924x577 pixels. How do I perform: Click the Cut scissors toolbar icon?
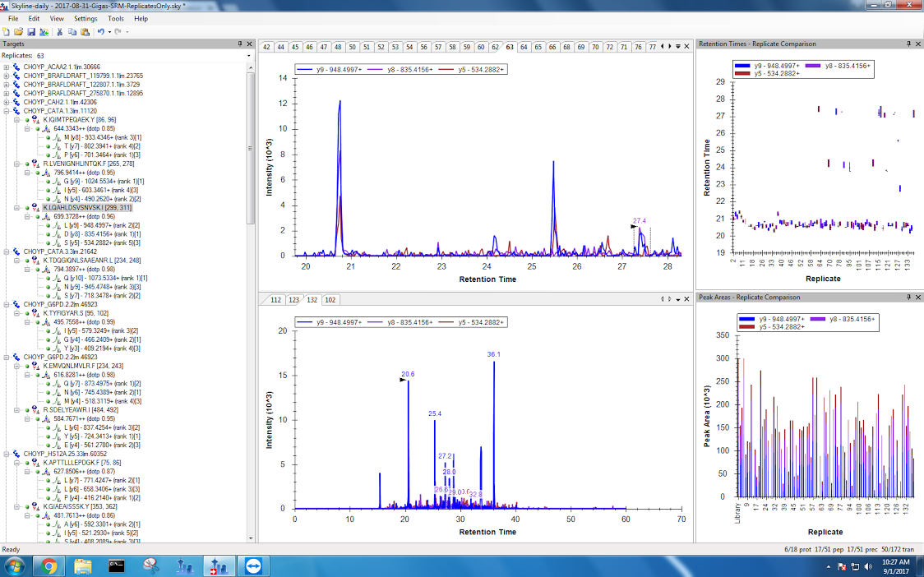(60, 31)
